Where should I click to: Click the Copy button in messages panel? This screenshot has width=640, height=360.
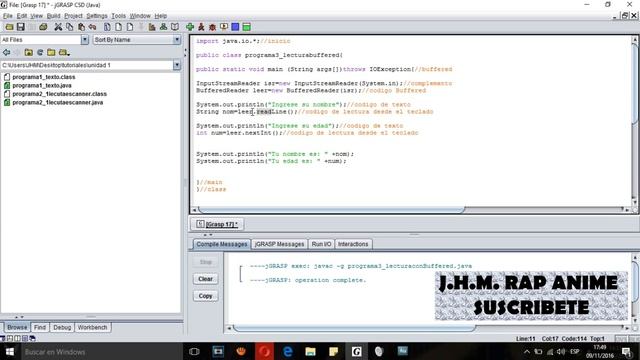tap(206, 296)
